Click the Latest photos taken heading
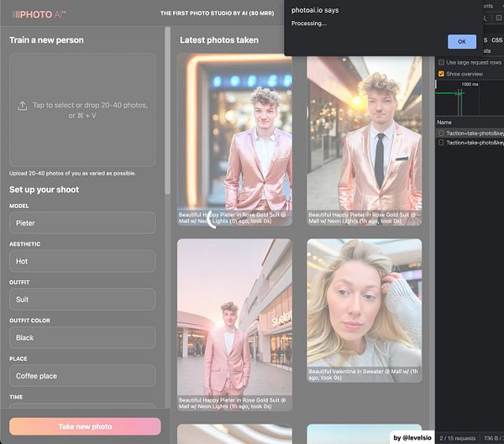 (219, 40)
